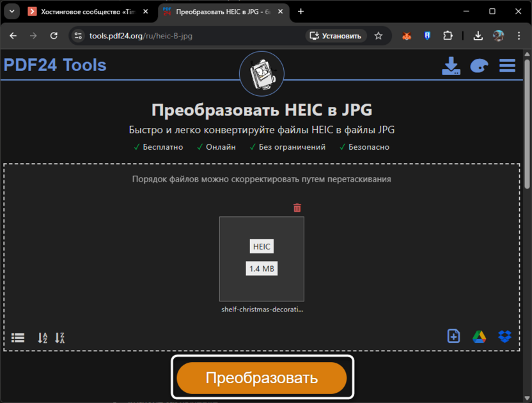
Task: Import files from Dropbox
Action: [505, 336]
